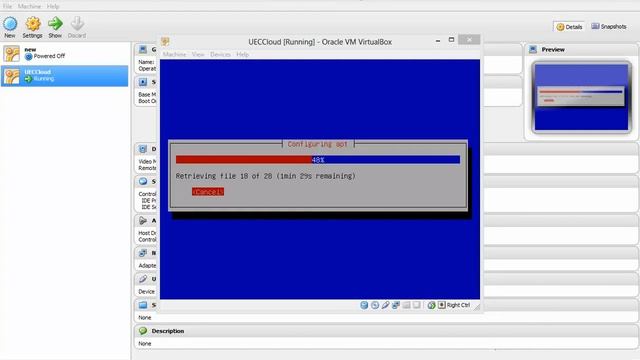Click the Preview thumbnail of the VM
Viewport: 640px width, 360px height.
[x=581, y=97]
